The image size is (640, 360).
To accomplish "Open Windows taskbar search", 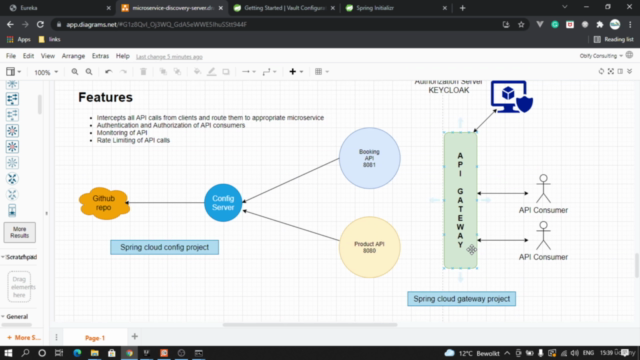I will pyautogui.click(x=25, y=353).
